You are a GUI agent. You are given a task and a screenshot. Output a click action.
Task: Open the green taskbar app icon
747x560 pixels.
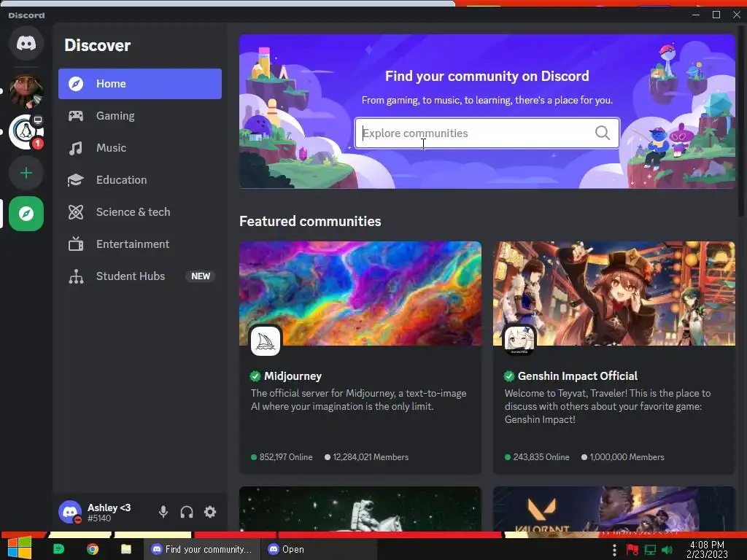pos(58,549)
